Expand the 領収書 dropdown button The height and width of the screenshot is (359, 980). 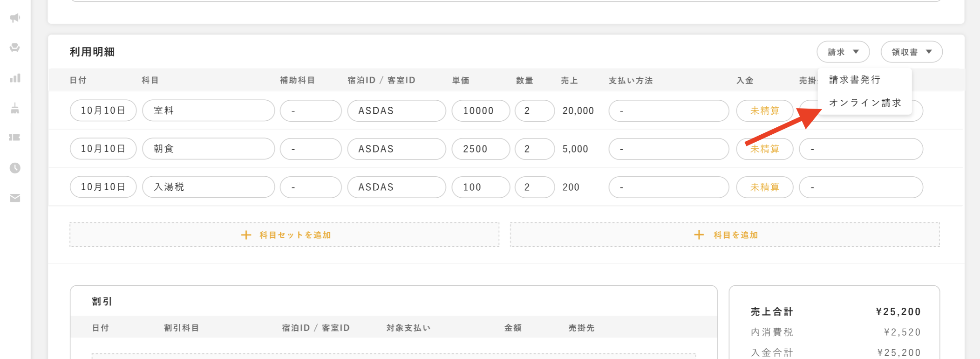(912, 52)
